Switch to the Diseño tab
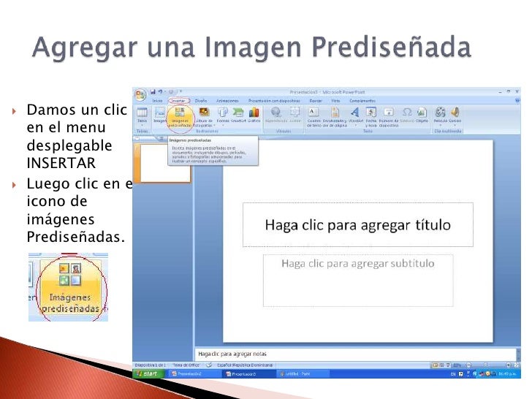 coord(201,101)
